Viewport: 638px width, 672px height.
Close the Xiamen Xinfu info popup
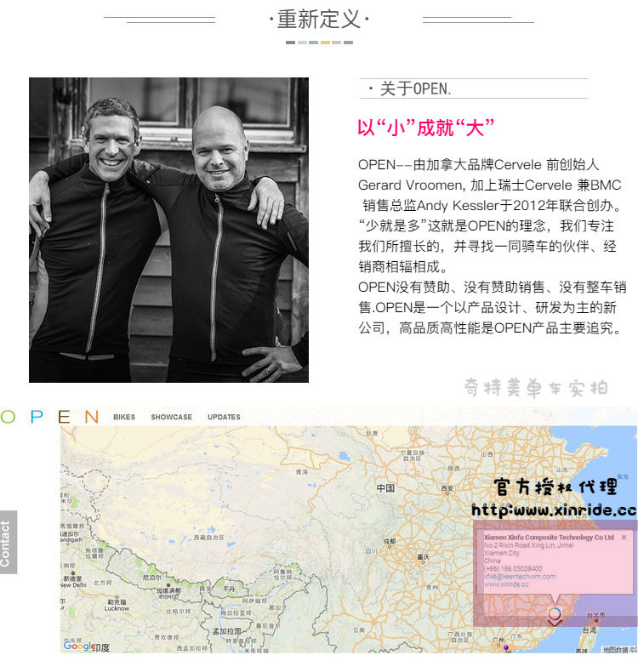624,537
